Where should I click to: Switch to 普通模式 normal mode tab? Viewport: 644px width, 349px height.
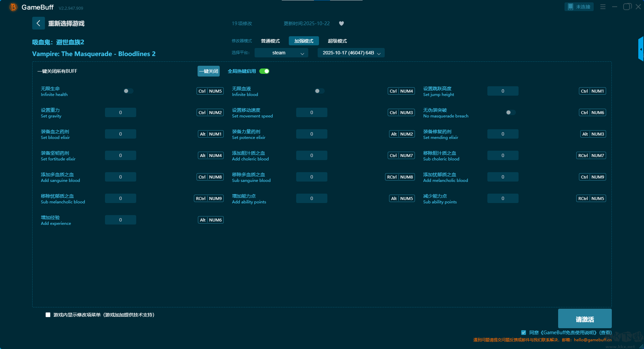coord(270,41)
